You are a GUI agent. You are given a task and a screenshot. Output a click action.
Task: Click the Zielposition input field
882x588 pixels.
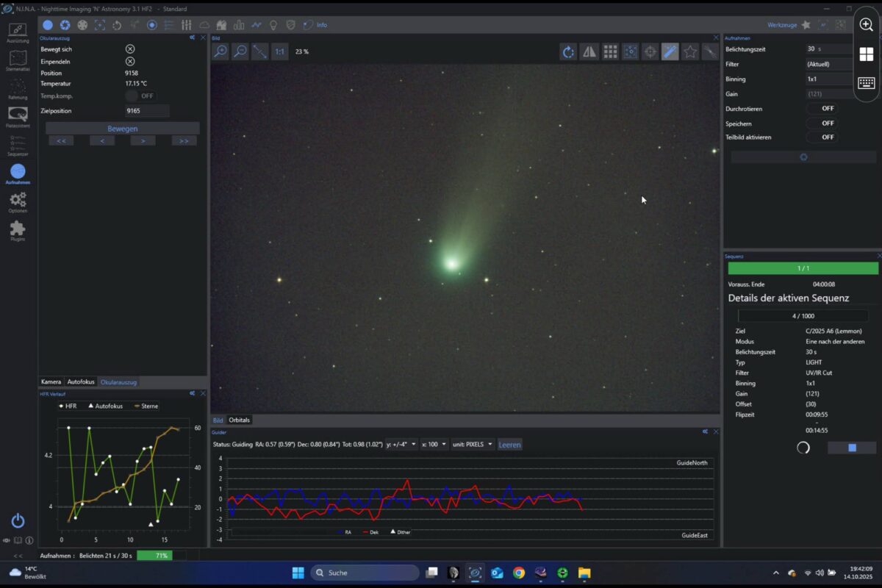146,111
